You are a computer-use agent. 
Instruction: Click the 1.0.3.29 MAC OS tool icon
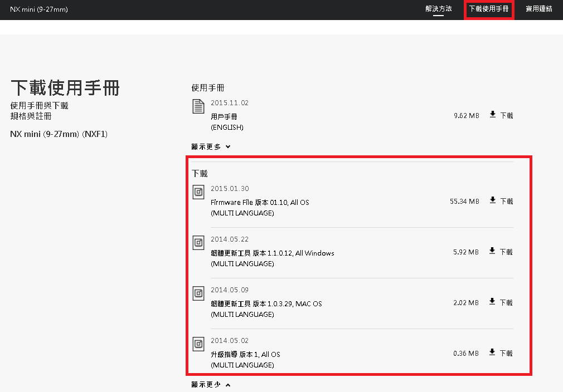click(x=198, y=293)
